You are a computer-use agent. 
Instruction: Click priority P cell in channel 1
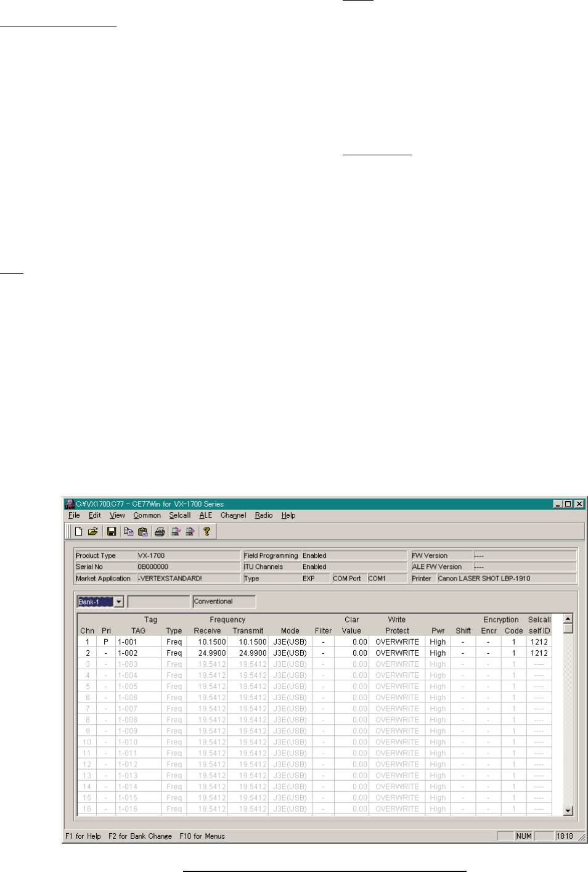click(x=106, y=642)
